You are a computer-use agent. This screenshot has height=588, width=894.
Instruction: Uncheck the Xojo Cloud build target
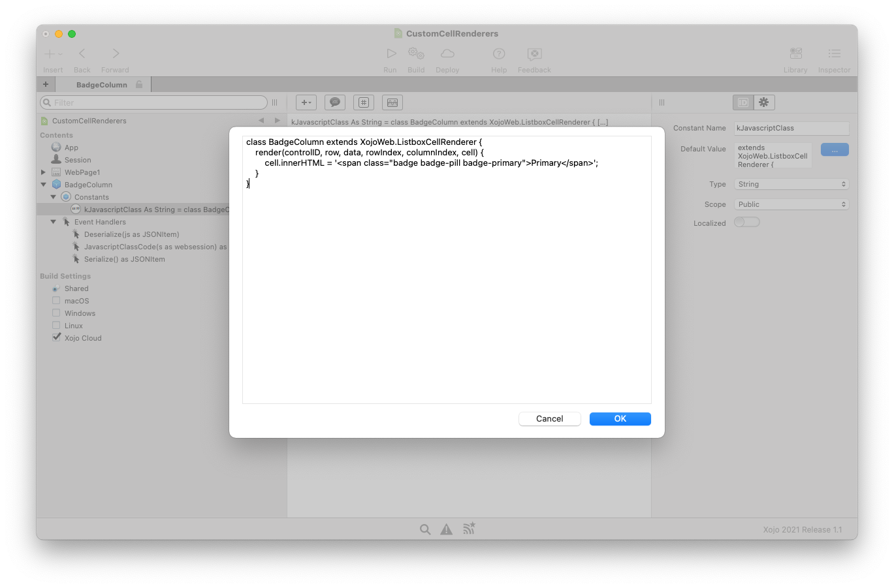[56, 337]
